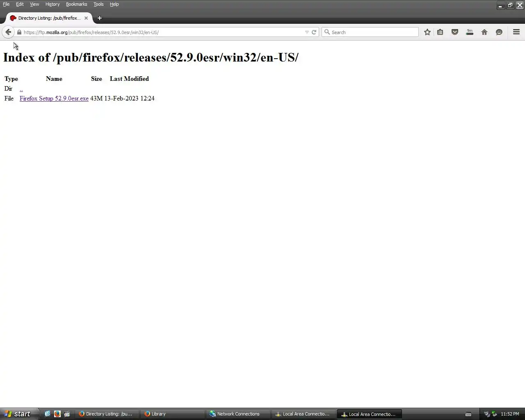Open a new tab with plus button
This screenshot has width=525, height=420.
[x=99, y=18]
